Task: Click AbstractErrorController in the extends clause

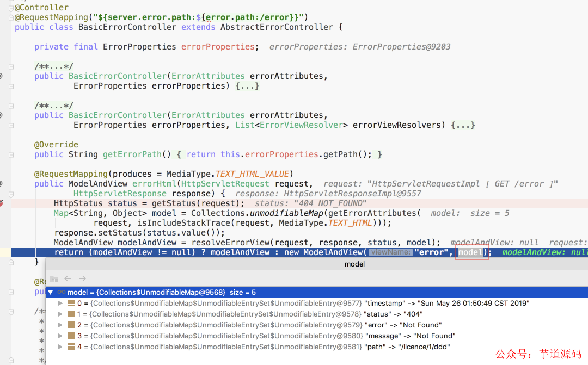Action: 277,27
